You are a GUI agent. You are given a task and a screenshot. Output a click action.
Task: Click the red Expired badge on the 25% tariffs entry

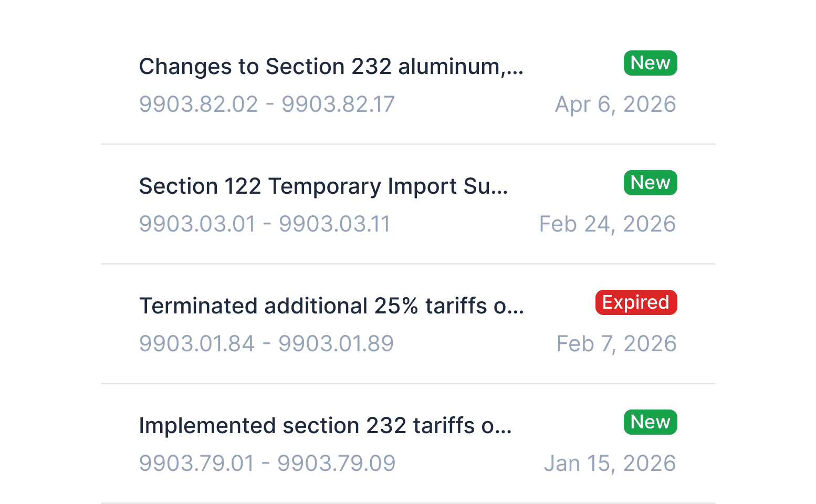tap(636, 302)
